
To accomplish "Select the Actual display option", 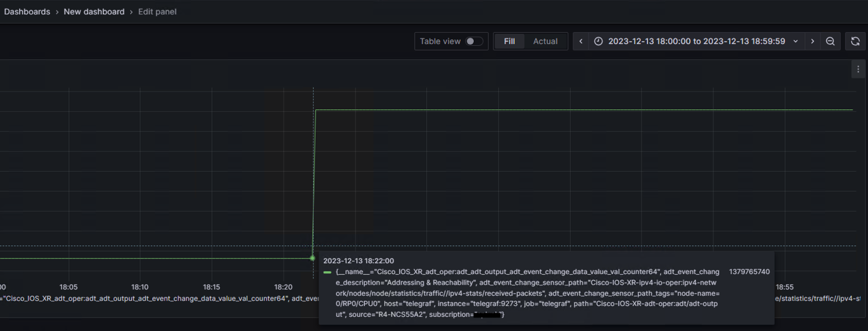I will click(545, 41).
